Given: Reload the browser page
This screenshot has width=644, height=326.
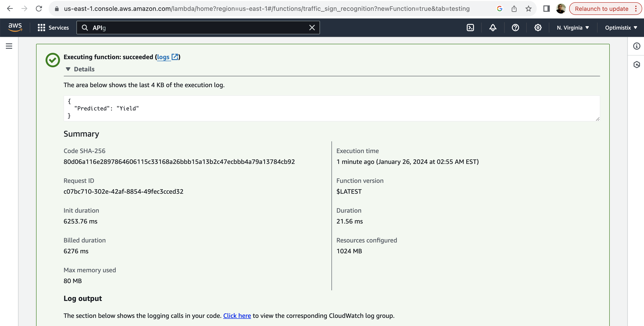Looking at the screenshot, I should 39,9.
